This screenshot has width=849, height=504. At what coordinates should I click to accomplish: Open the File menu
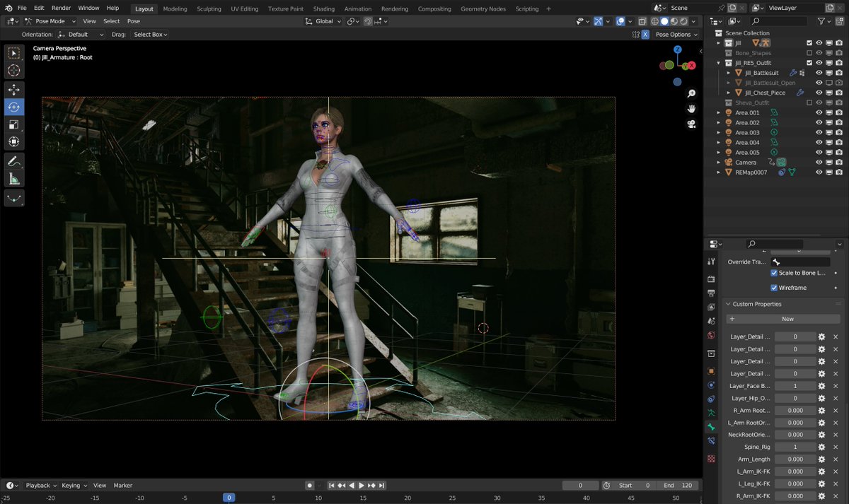click(22, 8)
